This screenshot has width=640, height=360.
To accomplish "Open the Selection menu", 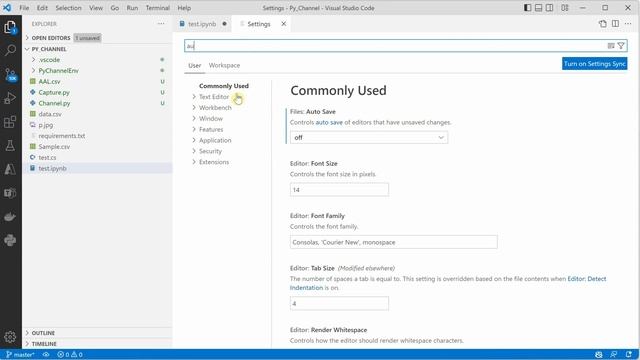I will pos(69,8).
